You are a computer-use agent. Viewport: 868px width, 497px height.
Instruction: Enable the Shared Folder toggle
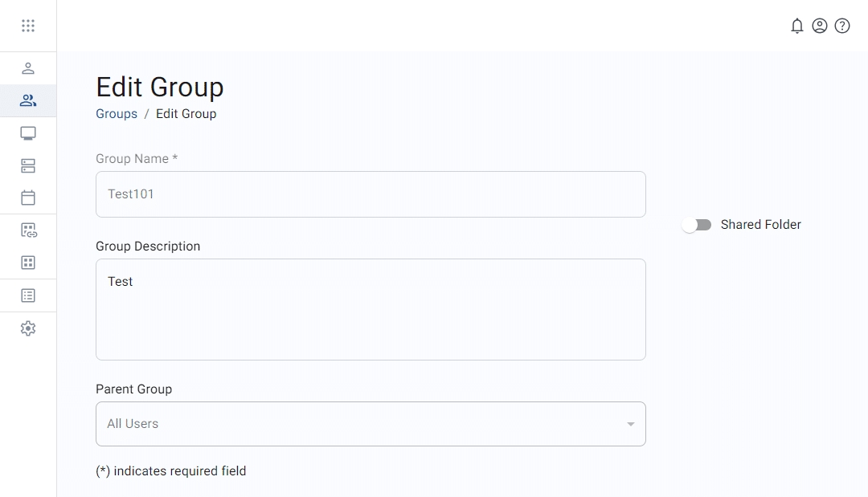pos(696,225)
